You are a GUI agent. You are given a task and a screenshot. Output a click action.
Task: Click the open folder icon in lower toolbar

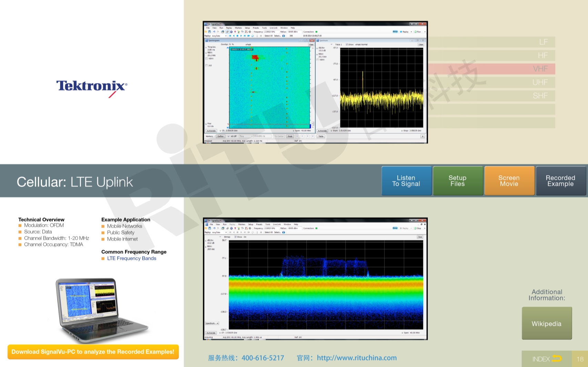pos(206,228)
